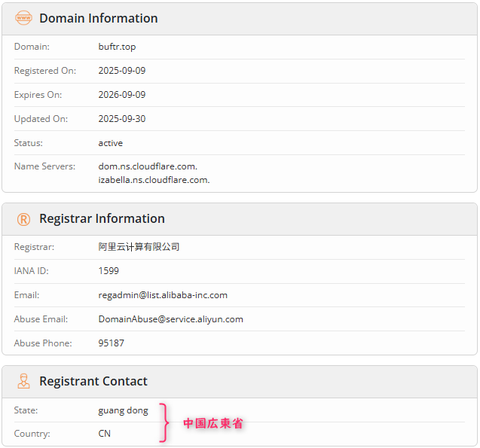Click the red 中国広東省 annotation text
Viewport: 480px width, 448px height.
213,424
